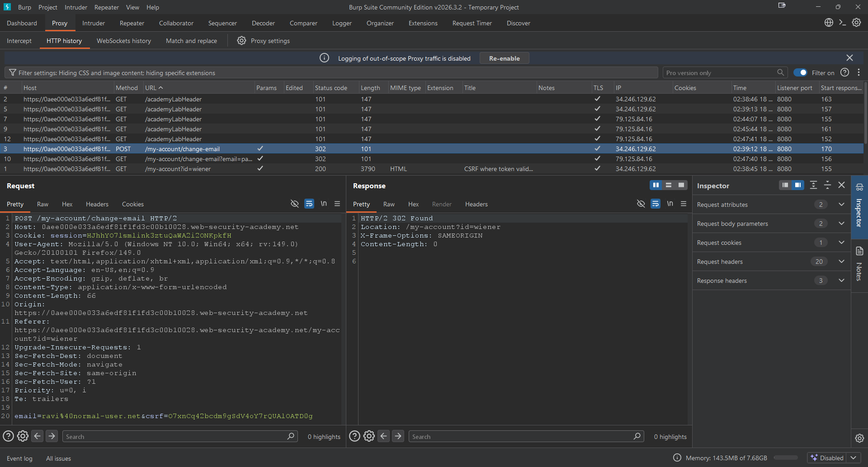Open All issues panel
The width and height of the screenshot is (868, 467).
pos(59,458)
